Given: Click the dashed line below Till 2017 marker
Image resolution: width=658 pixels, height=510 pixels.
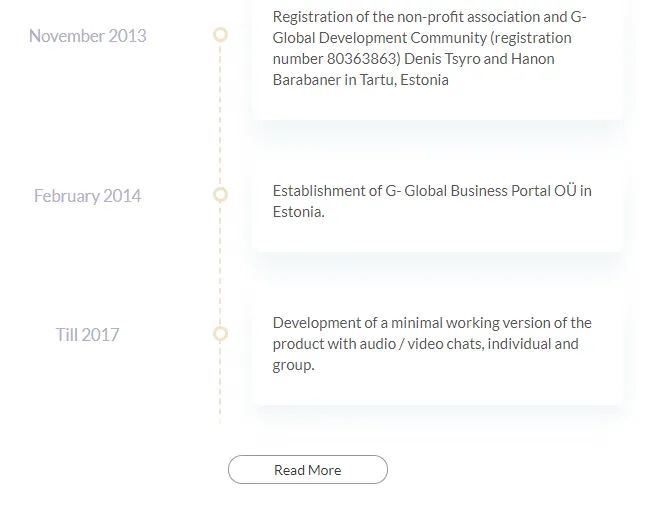Looking at the screenshot, I should [x=220, y=383].
